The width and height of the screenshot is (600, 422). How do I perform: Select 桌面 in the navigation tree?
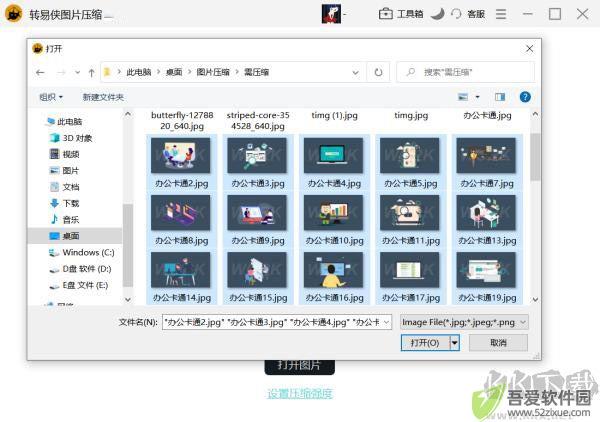click(75, 236)
